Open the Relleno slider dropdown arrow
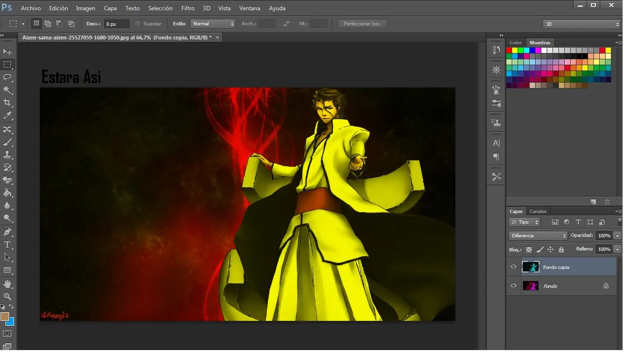 [617, 249]
